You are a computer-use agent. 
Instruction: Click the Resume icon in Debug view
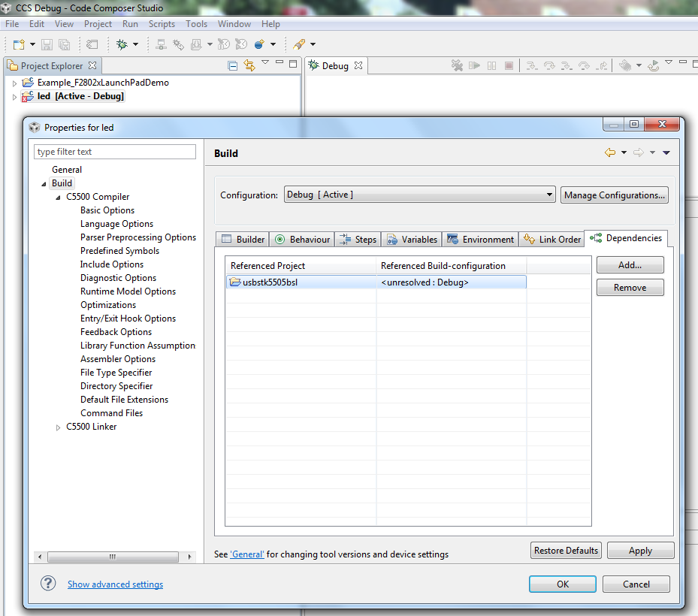(475, 66)
